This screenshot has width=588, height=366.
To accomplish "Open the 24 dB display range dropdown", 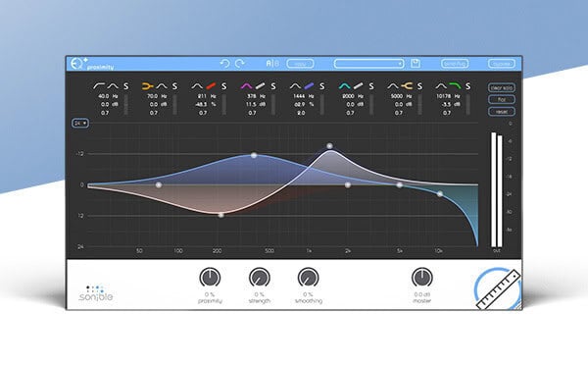I will pyautogui.click(x=80, y=123).
